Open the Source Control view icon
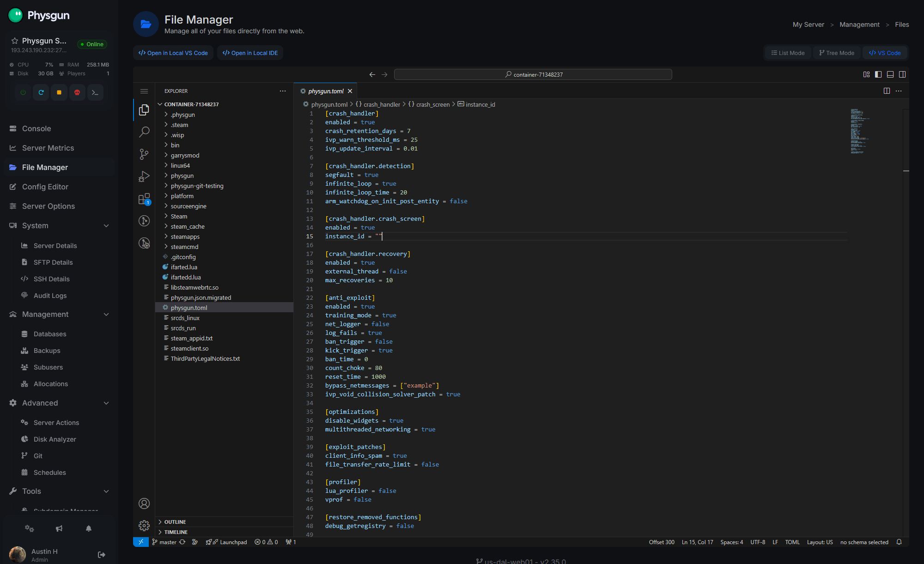Viewport: 924px width, 564px height. tap(144, 154)
